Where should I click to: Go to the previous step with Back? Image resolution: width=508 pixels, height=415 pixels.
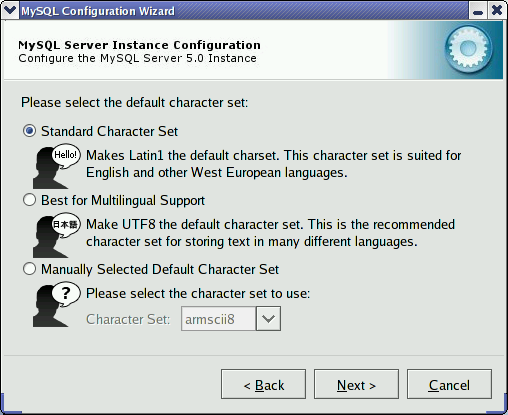click(263, 384)
